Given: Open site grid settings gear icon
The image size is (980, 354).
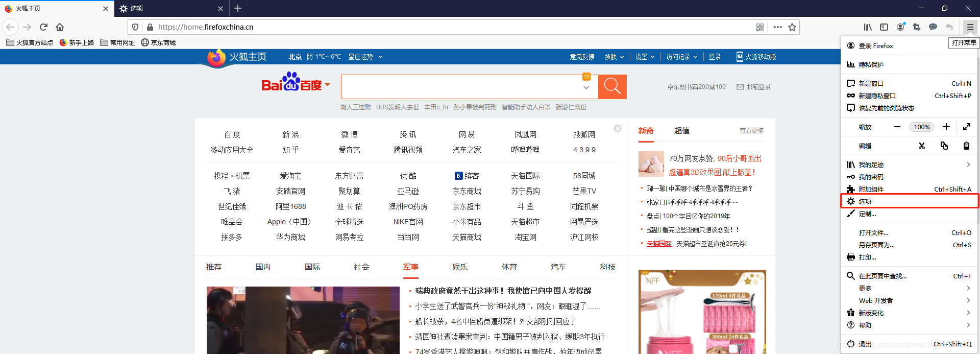Looking at the screenshot, I should [618, 129].
